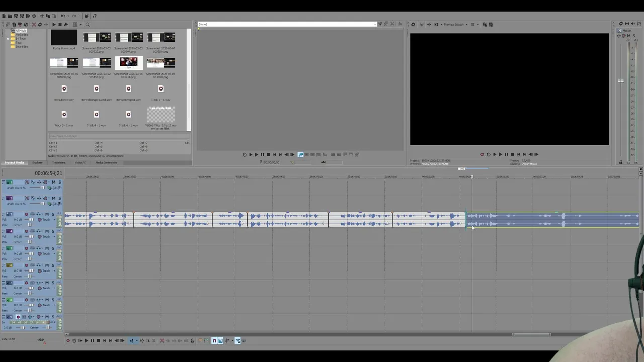Play the clip in the Trimmer transport
644x362 pixels.
pos(256,154)
